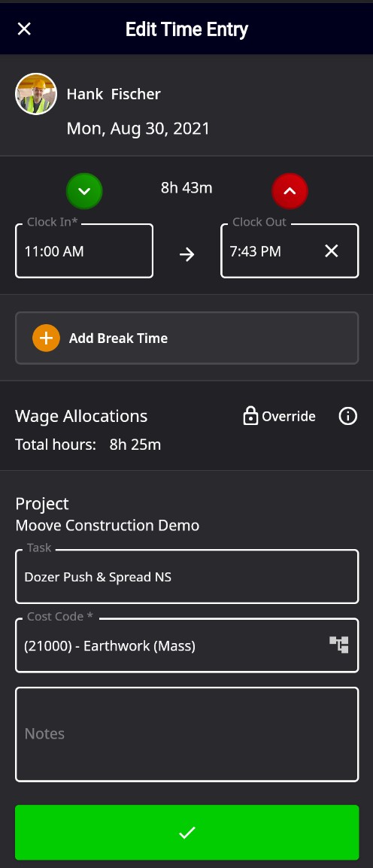
Task: Open the Clock In time field
Action: click(84, 250)
